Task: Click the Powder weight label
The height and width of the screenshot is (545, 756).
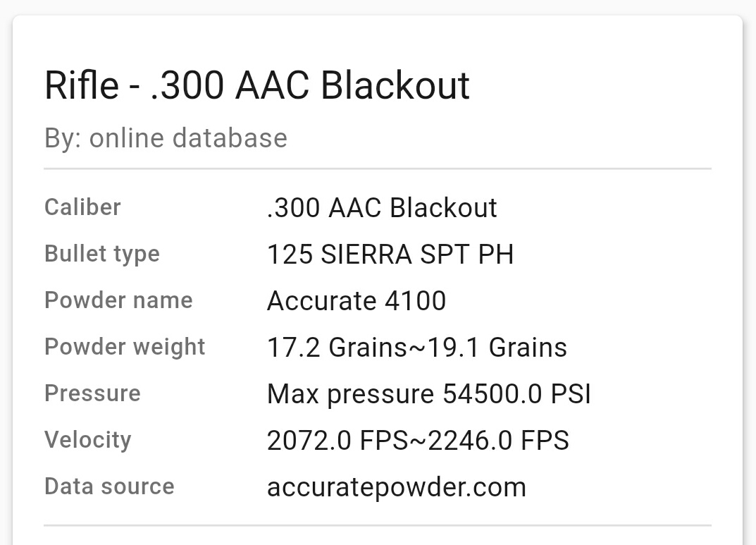Action: coord(125,347)
